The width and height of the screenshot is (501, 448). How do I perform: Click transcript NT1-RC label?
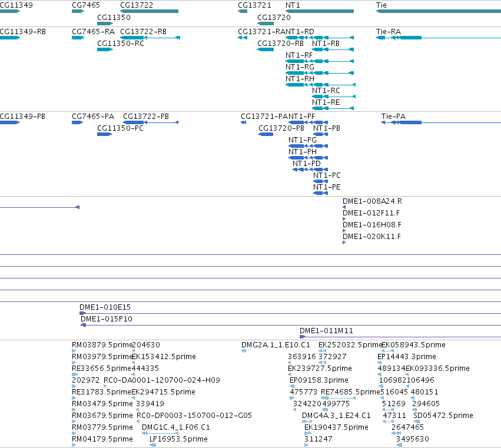point(326,91)
